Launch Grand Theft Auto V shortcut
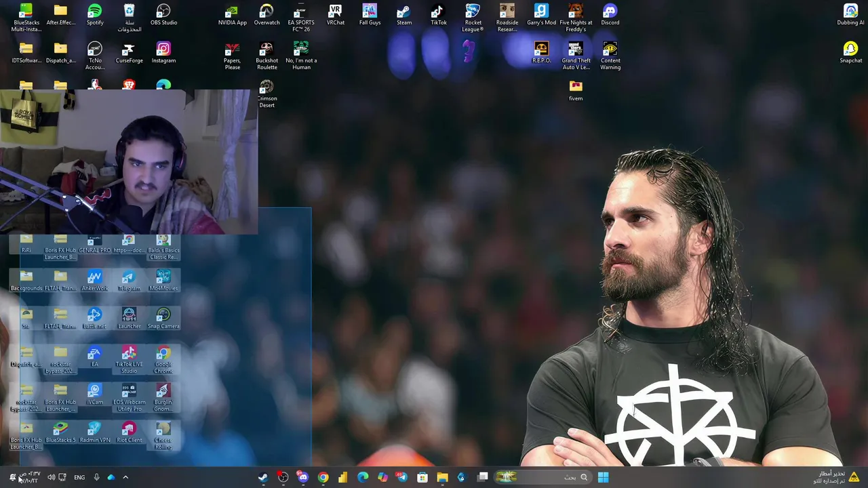 [x=576, y=56]
